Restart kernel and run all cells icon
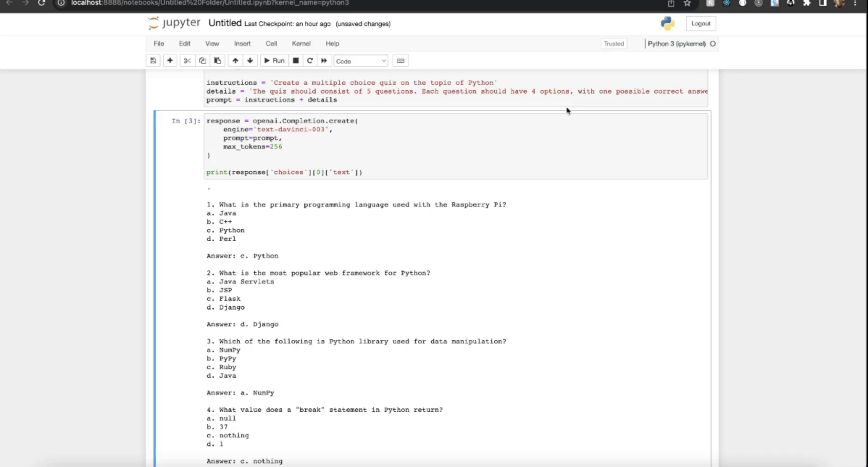868x467 pixels. click(324, 61)
